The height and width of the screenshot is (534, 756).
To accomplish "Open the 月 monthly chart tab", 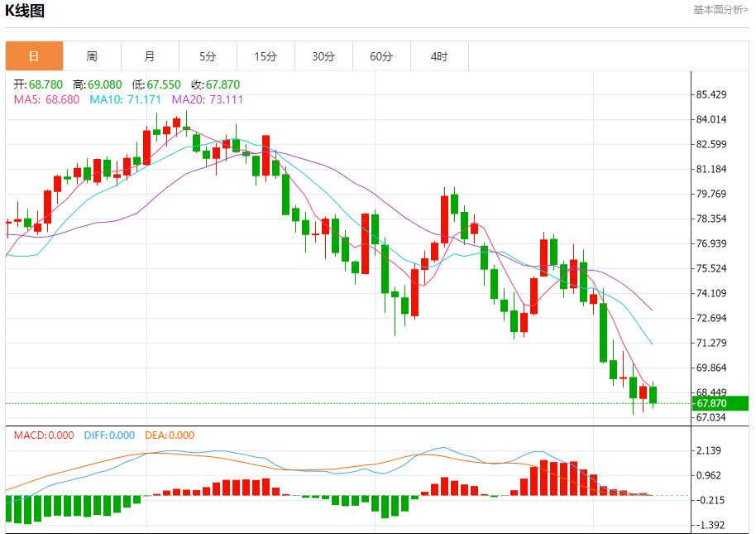I will pos(150,56).
